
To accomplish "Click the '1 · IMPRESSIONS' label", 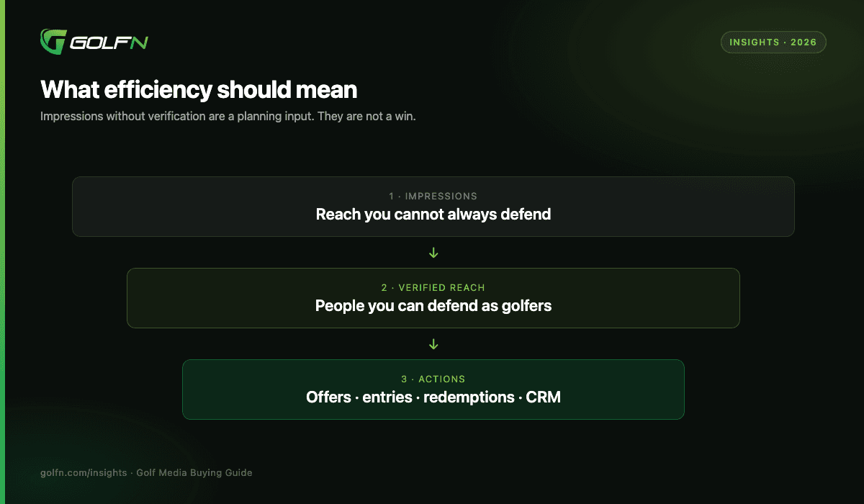I will (x=433, y=196).
